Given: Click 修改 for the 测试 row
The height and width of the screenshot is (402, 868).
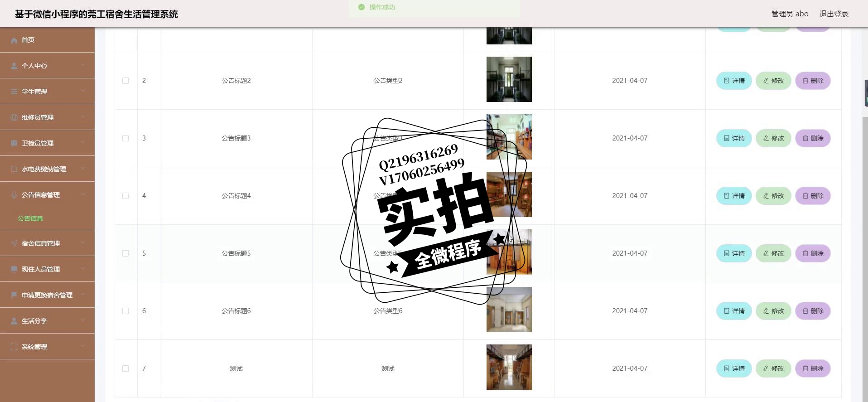Looking at the screenshot, I should [773, 368].
